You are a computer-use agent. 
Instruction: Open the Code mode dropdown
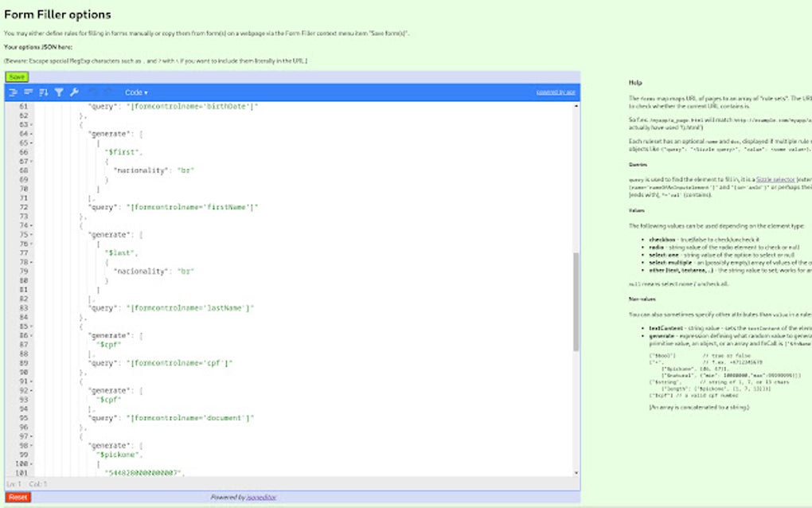[135, 92]
